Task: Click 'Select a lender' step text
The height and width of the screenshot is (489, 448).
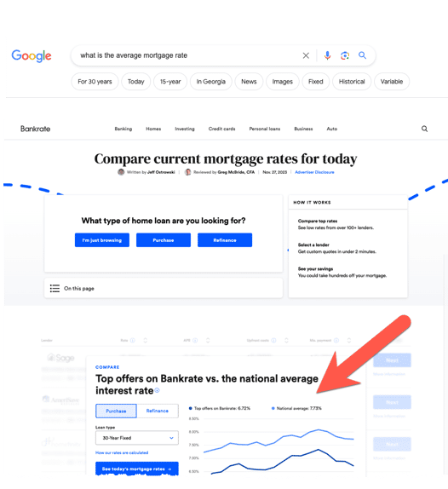Action: point(313,244)
